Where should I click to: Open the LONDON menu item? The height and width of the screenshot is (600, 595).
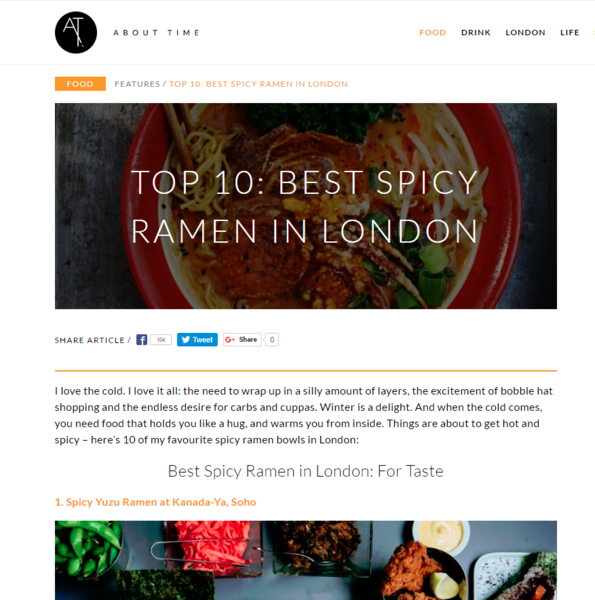pos(525,33)
